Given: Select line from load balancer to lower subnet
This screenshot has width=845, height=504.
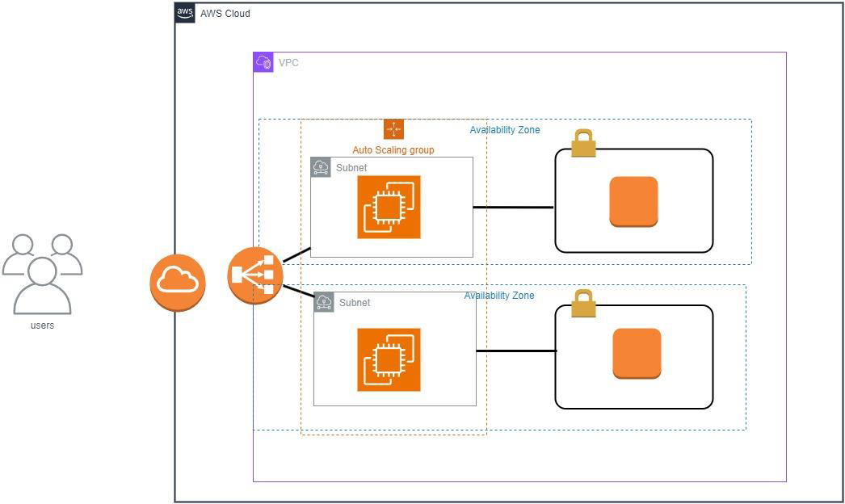Looking at the screenshot, I should click(299, 291).
